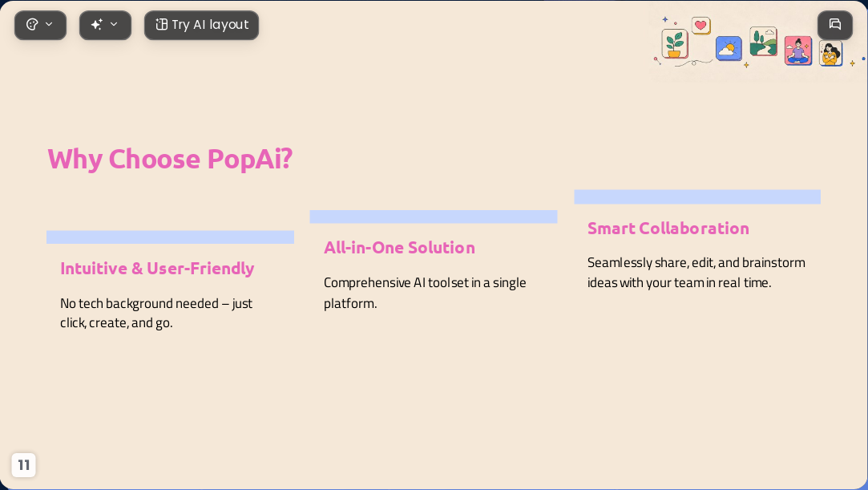Select the blue bar above Smart Collaboration

click(697, 196)
